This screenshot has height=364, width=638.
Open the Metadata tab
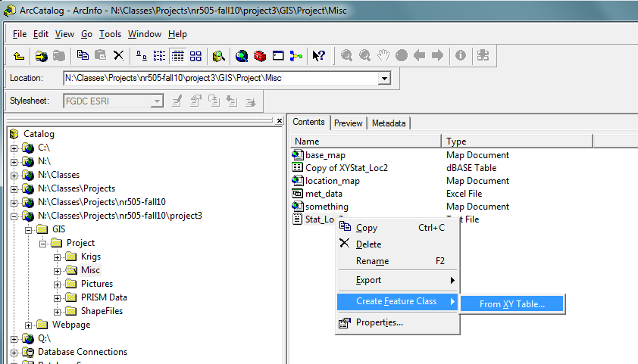click(388, 123)
